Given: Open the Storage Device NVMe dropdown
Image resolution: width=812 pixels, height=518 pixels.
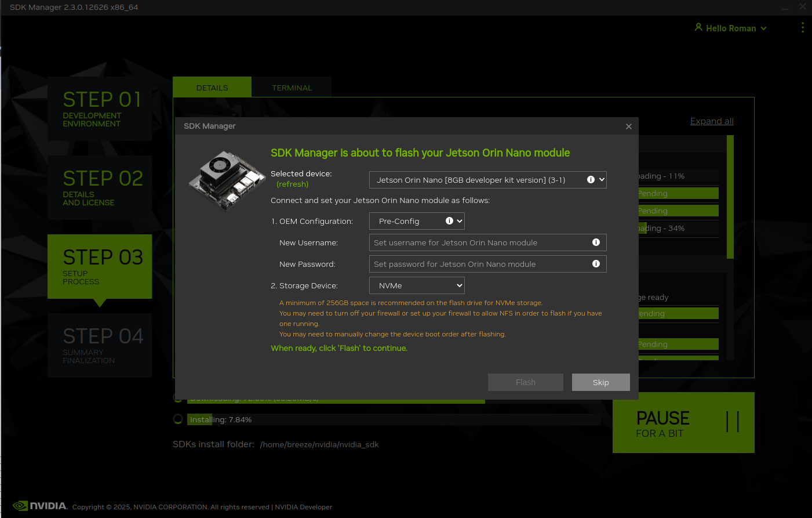Looking at the screenshot, I should tap(417, 285).
